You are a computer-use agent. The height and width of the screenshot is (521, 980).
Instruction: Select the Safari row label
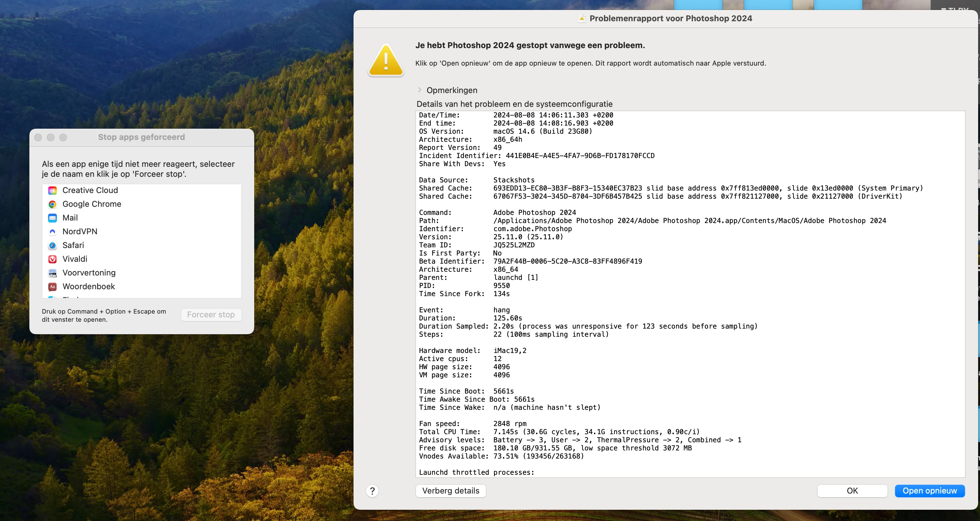pos(73,246)
